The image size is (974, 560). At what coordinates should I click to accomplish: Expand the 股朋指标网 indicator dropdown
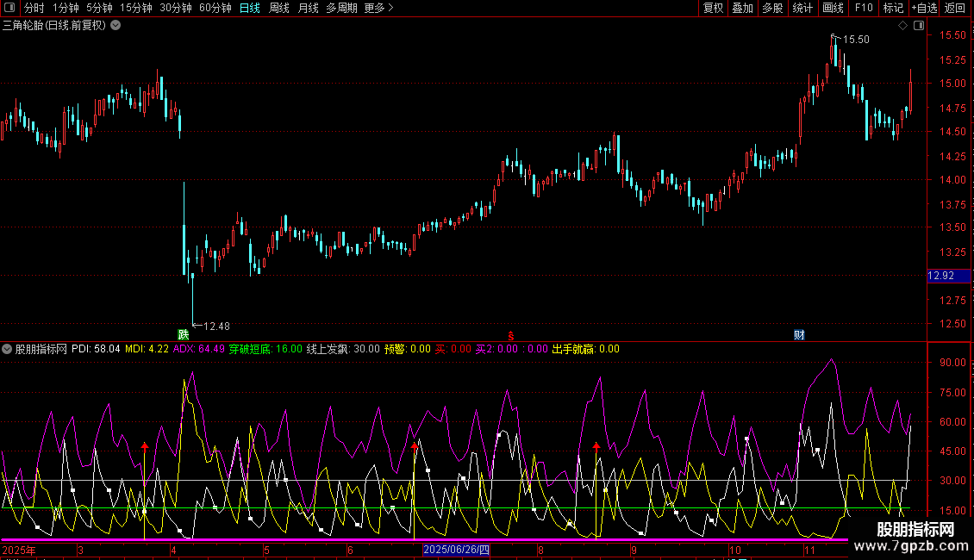click(8, 349)
